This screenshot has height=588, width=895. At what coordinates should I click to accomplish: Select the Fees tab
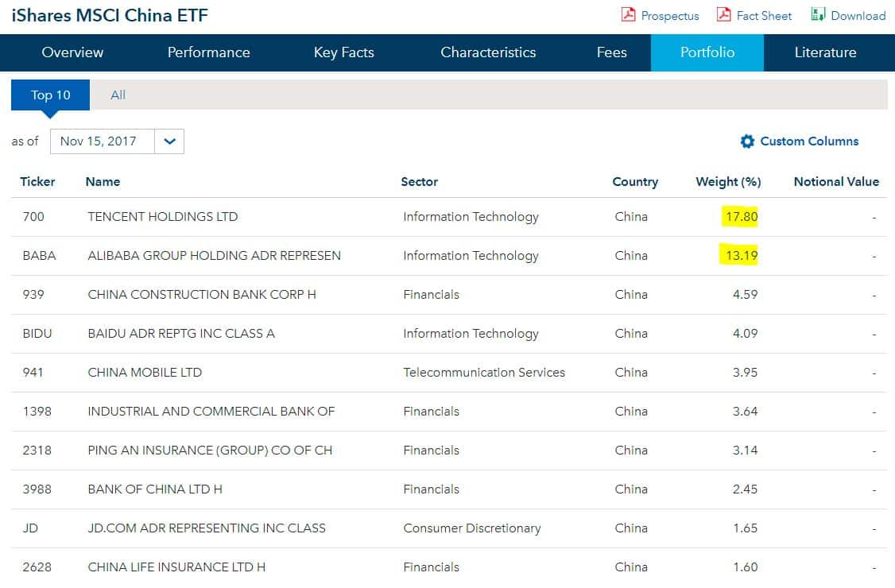611,52
